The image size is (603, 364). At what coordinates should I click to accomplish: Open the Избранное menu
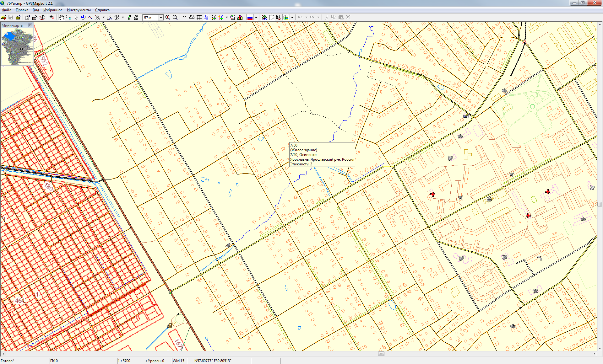(53, 10)
